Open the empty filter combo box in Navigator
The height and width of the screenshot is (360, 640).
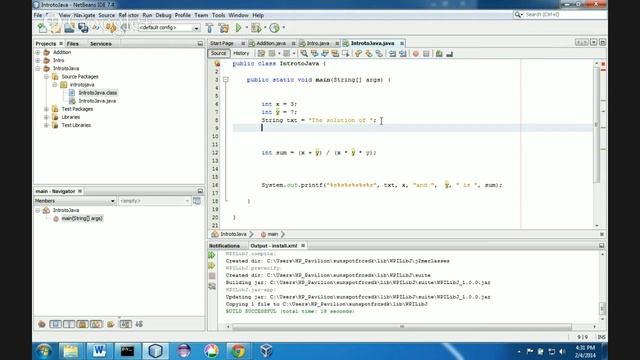coord(154,201)
